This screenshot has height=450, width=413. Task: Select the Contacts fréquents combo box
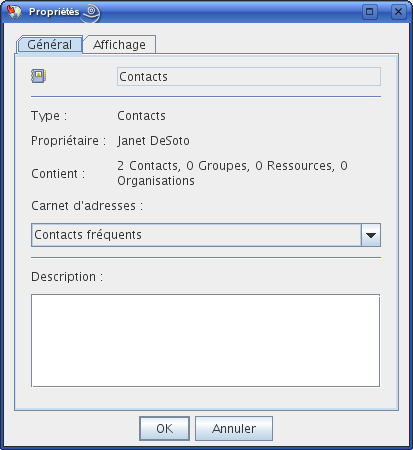[x=206, y=235]
